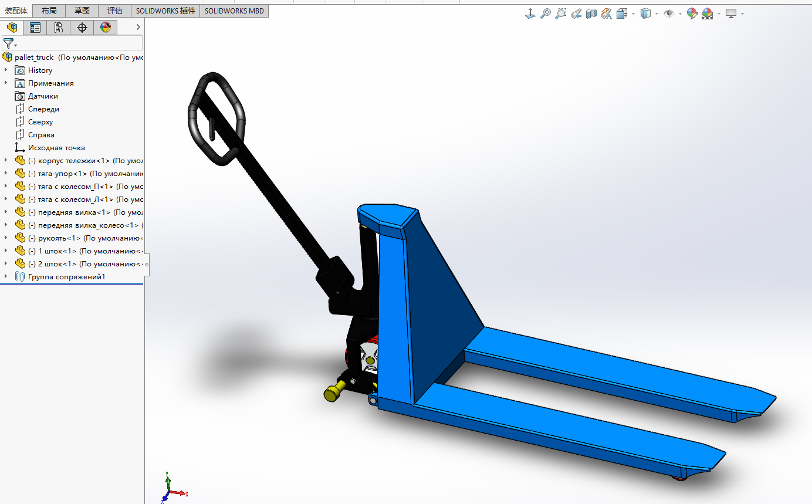The width and height of the screenshot is (812, 504).
Task: Select the Датчики folder
Action: tap(43, 96)
